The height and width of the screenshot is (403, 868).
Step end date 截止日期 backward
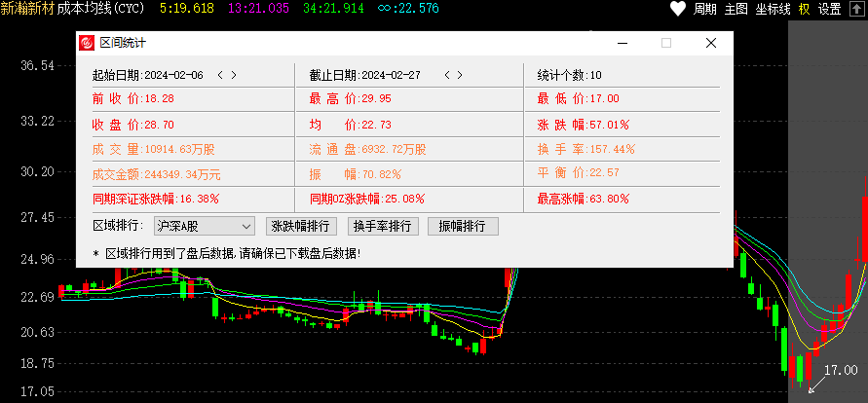coord(447,75)
